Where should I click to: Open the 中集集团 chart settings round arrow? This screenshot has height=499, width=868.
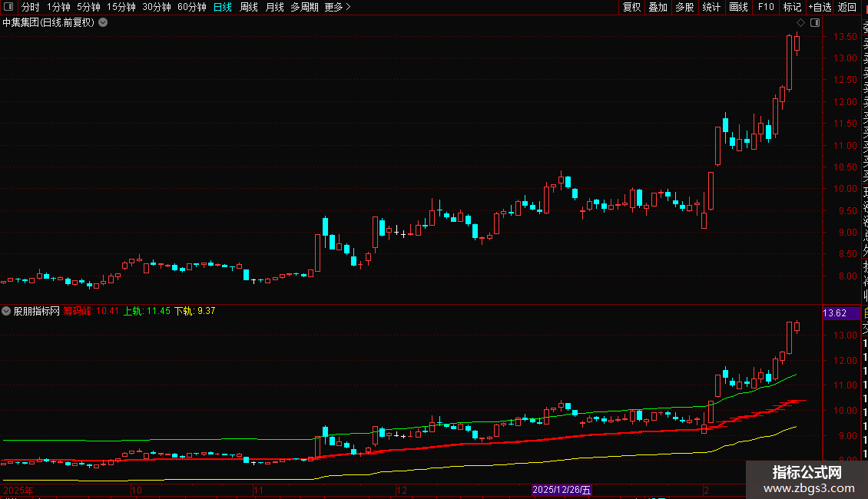[103, 23]
